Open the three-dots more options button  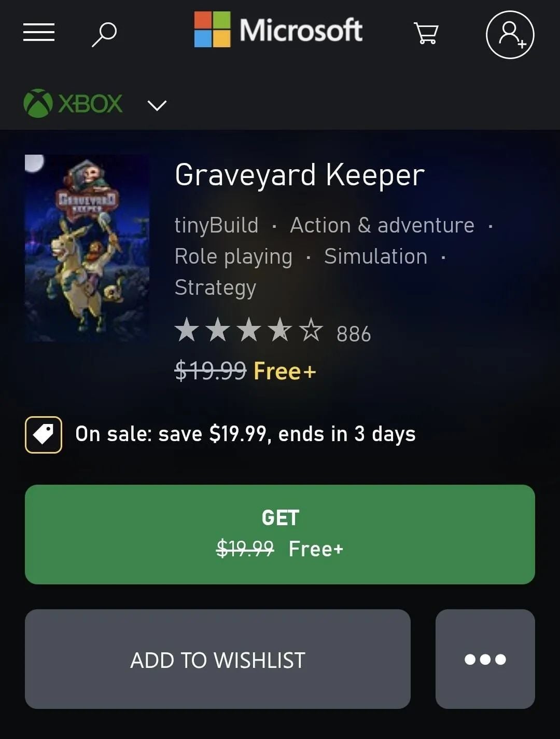pyautogui.click(x=485, y=659)
